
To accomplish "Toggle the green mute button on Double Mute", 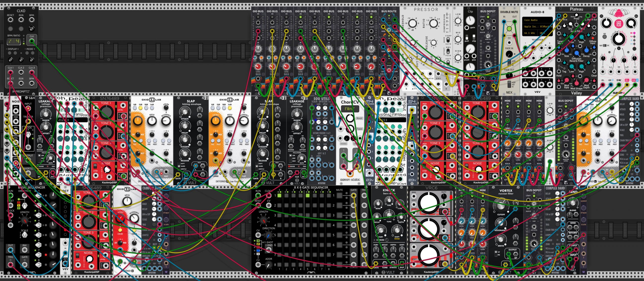I will tap(509, 29).
